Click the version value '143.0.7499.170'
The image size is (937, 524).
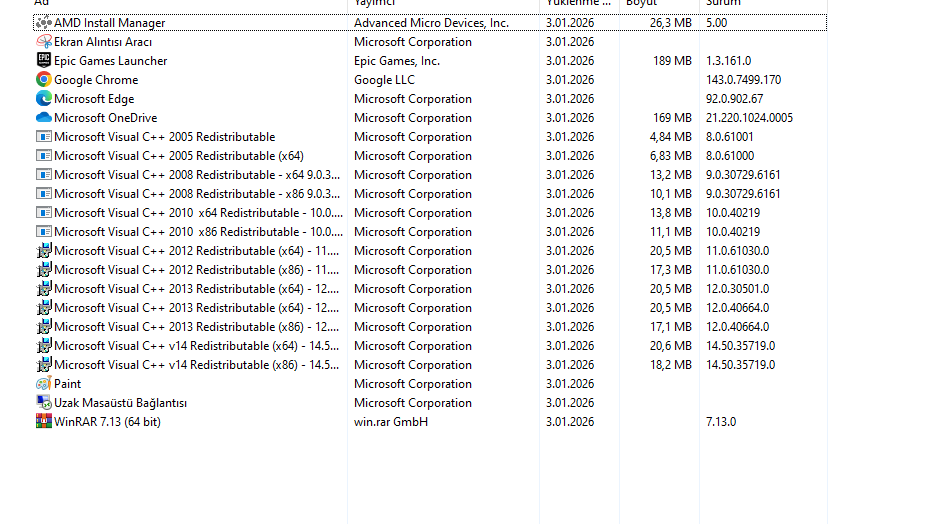point(743,79)
